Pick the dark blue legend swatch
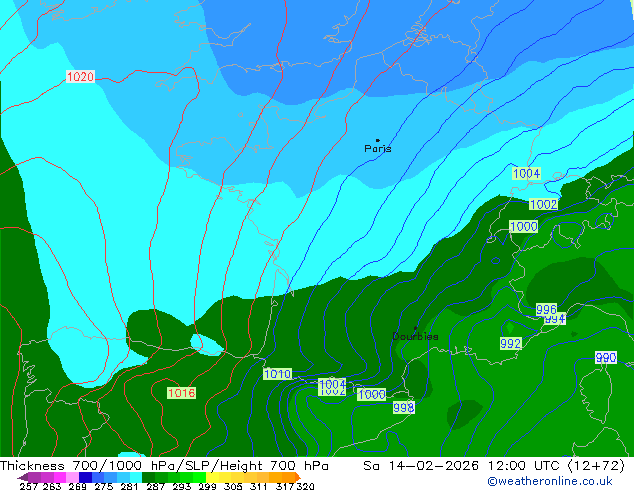Image resolution: width=634 pixels, height=490 pixels. [85, 477]
